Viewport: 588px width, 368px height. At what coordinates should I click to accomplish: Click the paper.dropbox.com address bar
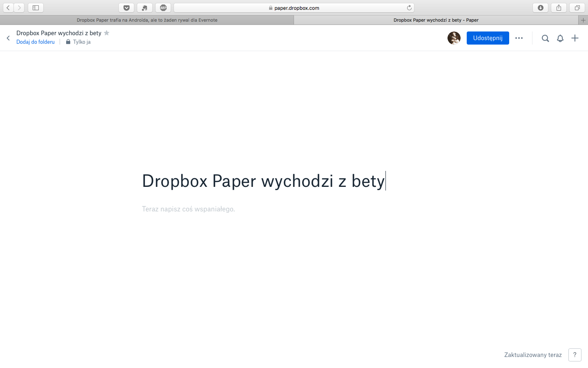(x=294, y=8)
